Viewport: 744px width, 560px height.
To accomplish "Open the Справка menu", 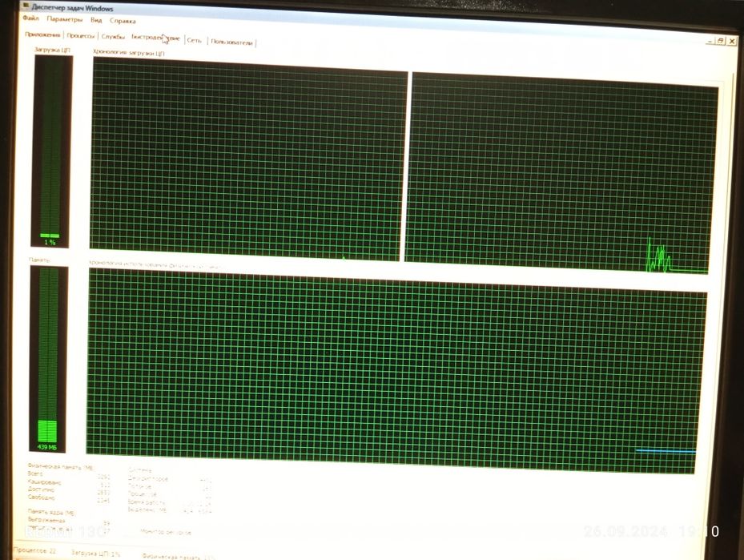I will pos(123,21).
